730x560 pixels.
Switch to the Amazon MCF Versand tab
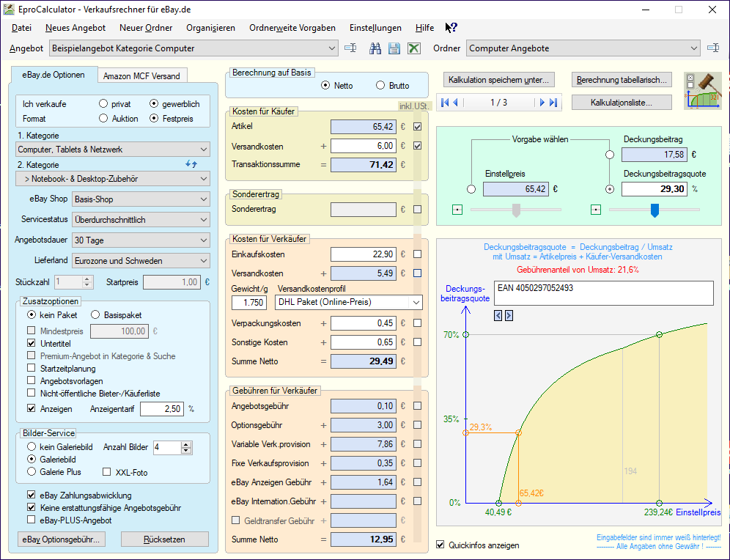tap(141, 75)
